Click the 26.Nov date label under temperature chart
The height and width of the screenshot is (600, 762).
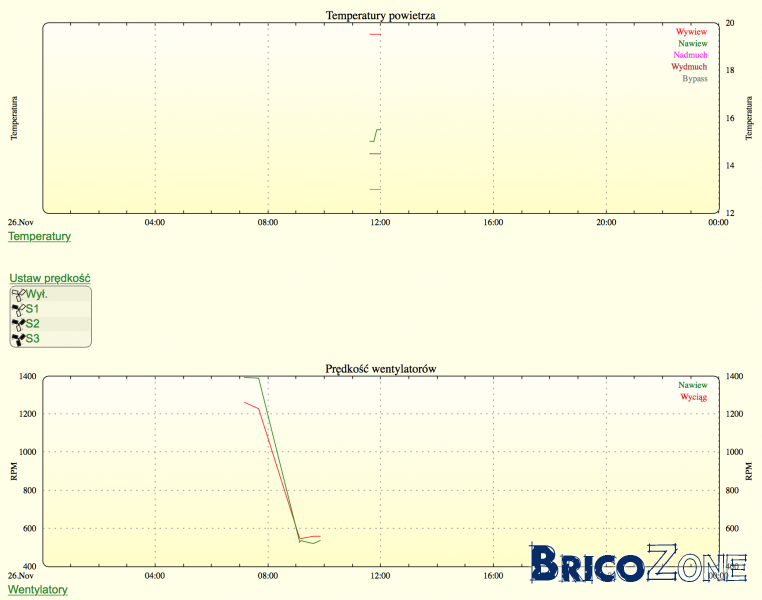(21, 223)
